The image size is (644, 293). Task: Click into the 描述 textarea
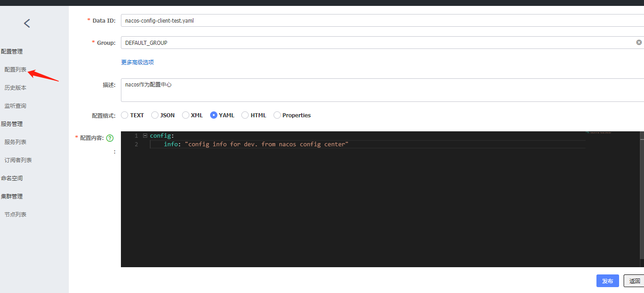click(x=382, y=90)
